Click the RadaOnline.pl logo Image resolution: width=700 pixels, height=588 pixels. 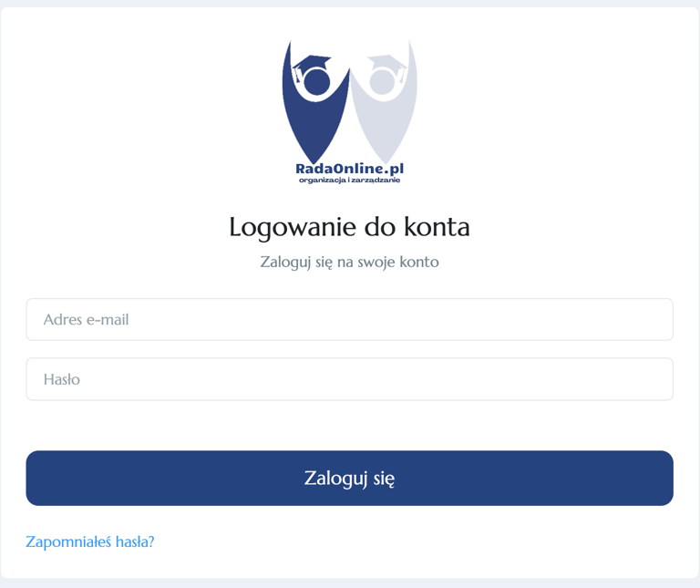click(350, 111)
